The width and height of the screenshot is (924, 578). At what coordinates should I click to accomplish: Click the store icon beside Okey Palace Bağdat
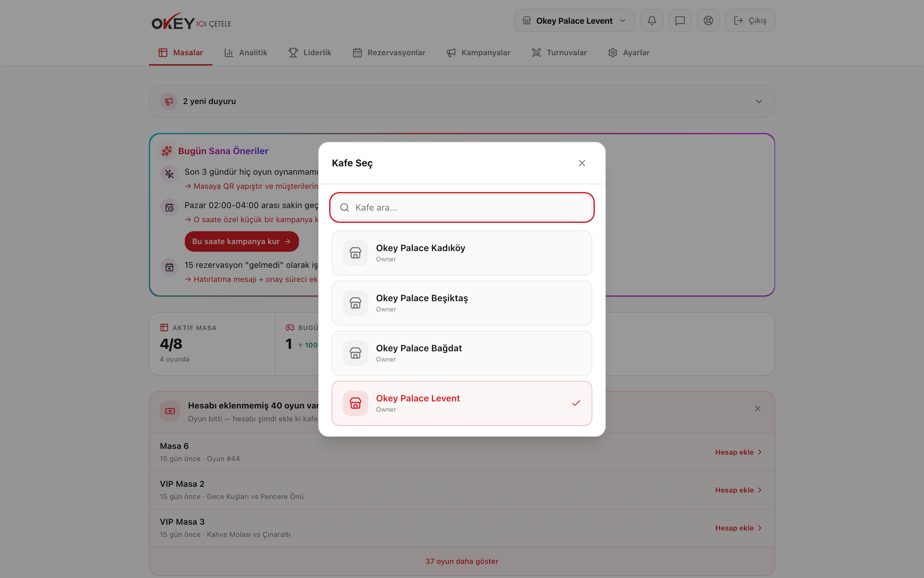click(x=355, y=353)
